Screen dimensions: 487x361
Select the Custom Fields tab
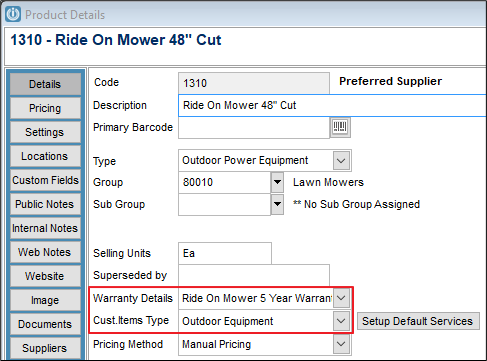pyautogui.click(x=45, y=180)
